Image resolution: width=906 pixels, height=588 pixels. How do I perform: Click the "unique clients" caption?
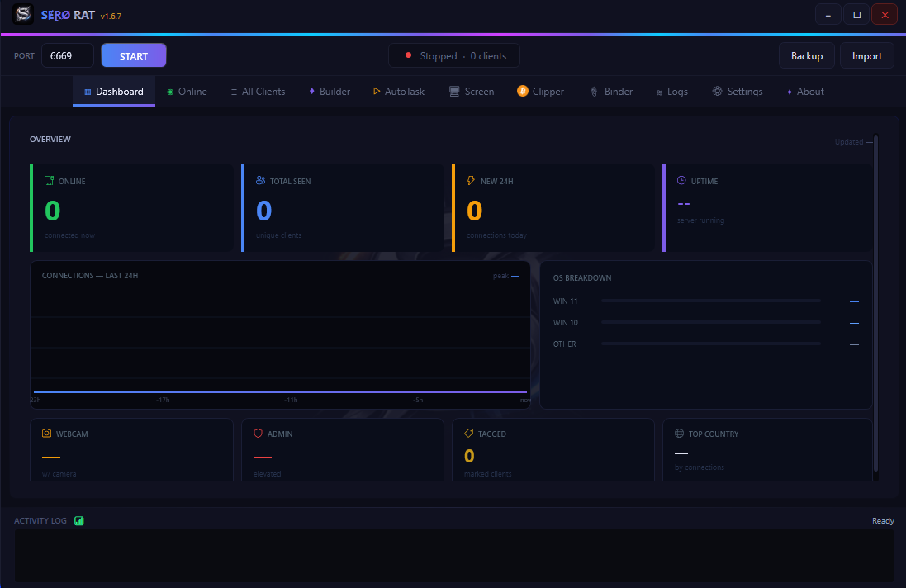[x=278, y=235]
